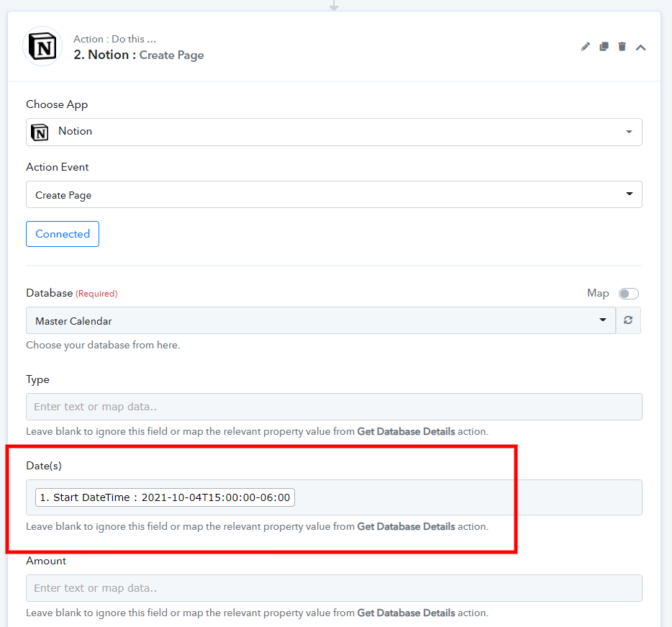Click the Notion logo in action header
Image resolution: width=672 pixels, height=627 pixels.
click(42, 46)
